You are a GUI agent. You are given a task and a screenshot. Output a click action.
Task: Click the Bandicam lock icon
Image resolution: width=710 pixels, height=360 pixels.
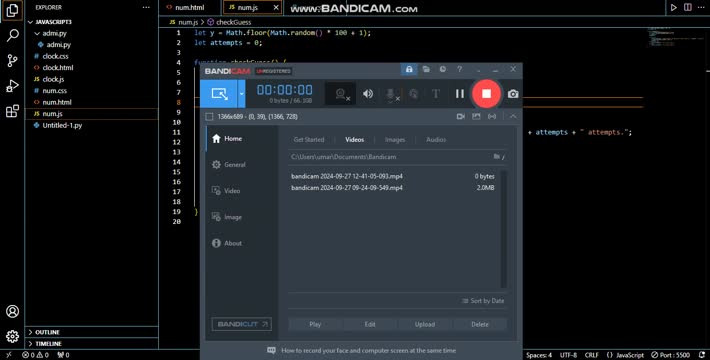[x=409, y=69]
